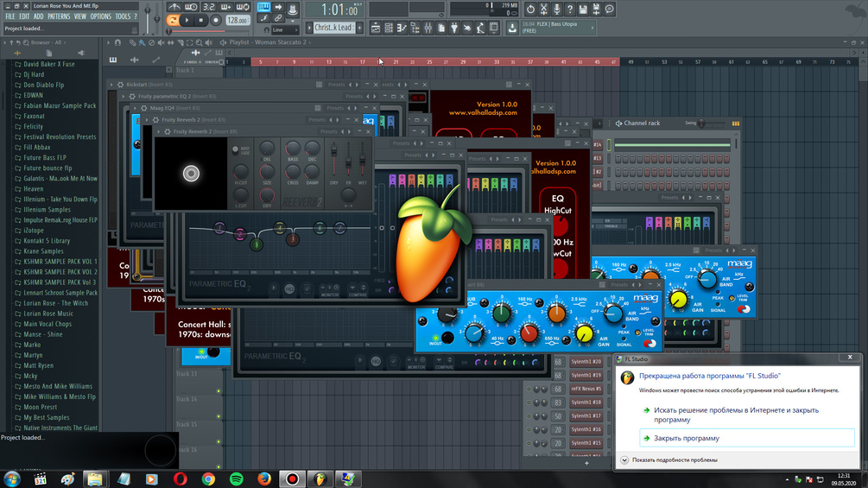Expand the Main Vocal Chops folder

coord(47,324)
